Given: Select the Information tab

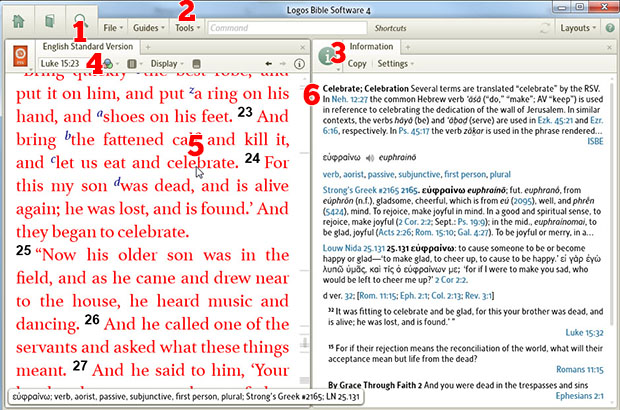Looking at the screenshot, I should [x=371, y=47].
